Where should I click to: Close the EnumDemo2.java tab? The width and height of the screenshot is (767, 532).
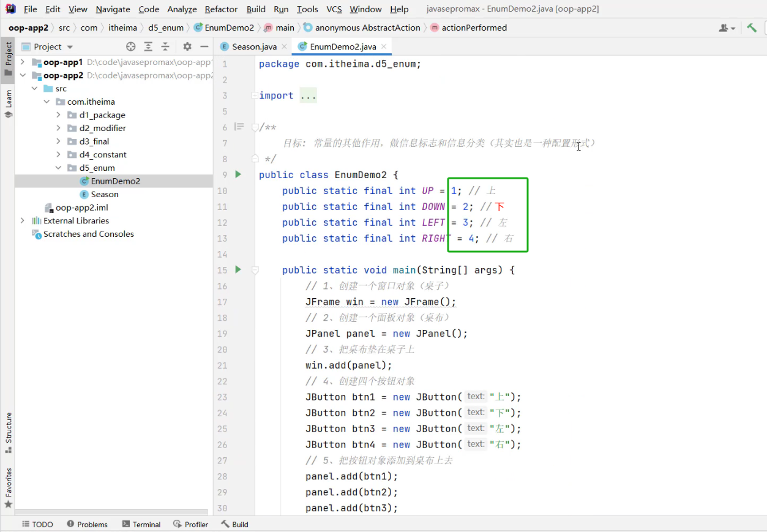click(384, 47)
